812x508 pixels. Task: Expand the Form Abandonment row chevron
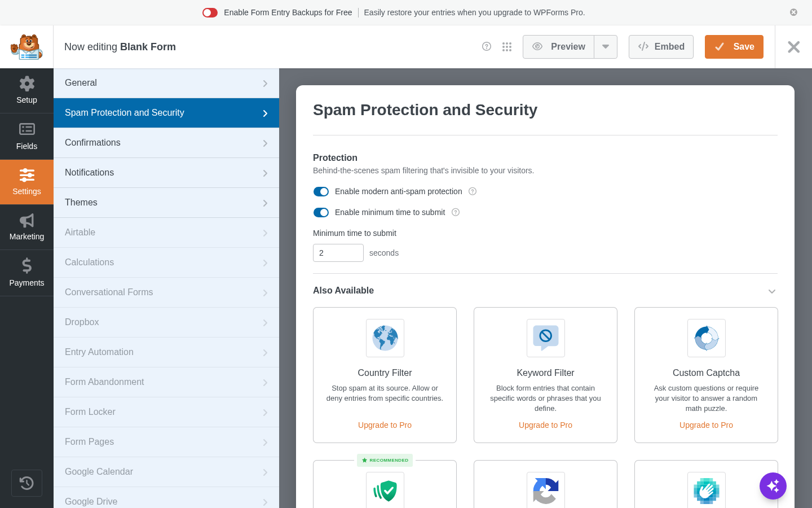click(x=265, y=383)
